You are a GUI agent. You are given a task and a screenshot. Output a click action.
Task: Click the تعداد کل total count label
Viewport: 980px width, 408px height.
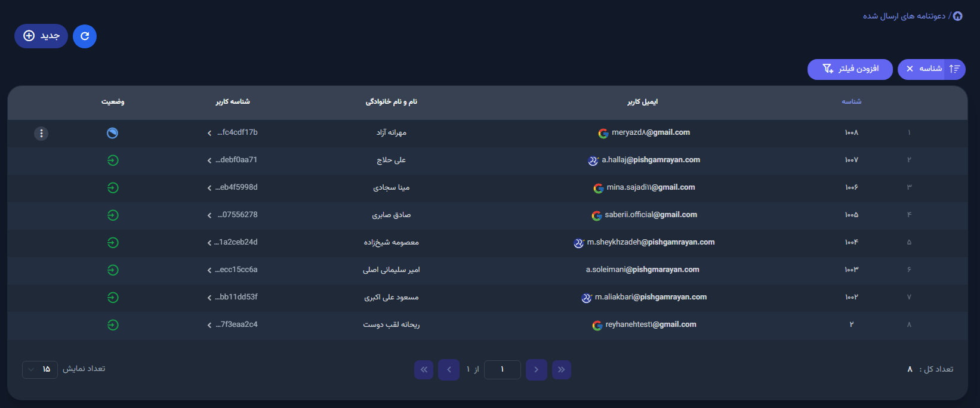pos(936,369)
